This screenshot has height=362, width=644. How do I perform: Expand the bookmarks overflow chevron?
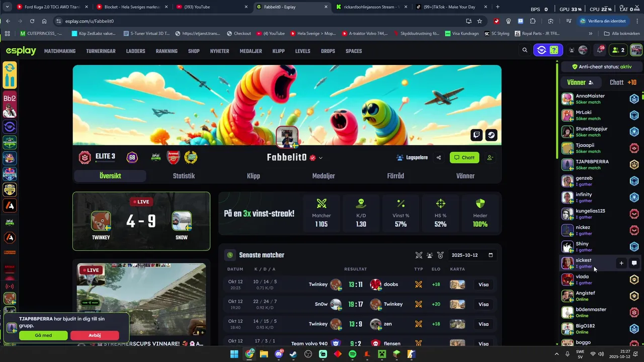(x=591, y=33)
